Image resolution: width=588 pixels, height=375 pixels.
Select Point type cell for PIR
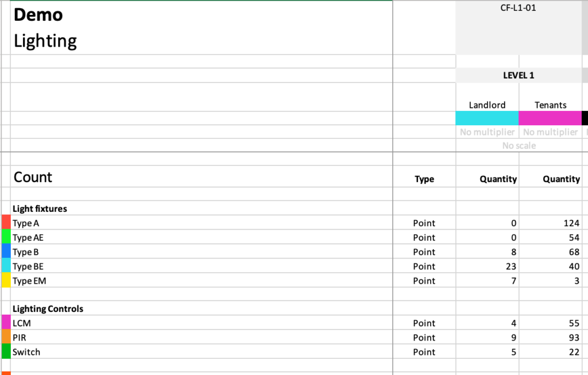coord(424,338)
